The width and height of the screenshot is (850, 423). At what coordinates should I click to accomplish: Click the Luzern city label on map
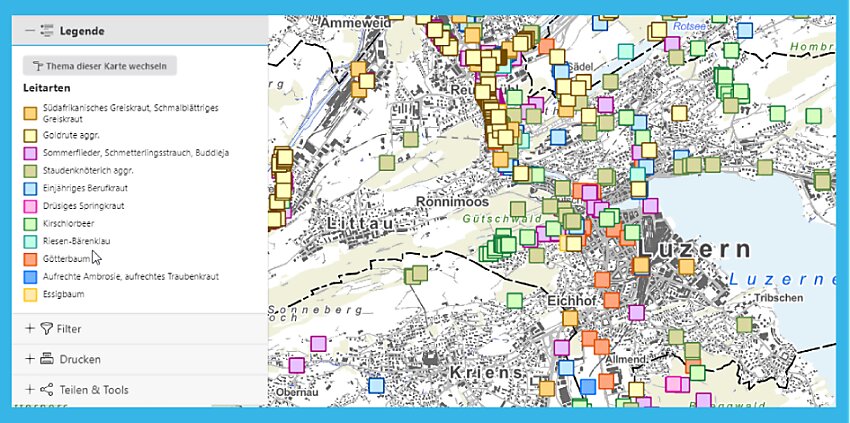(694, 249)
